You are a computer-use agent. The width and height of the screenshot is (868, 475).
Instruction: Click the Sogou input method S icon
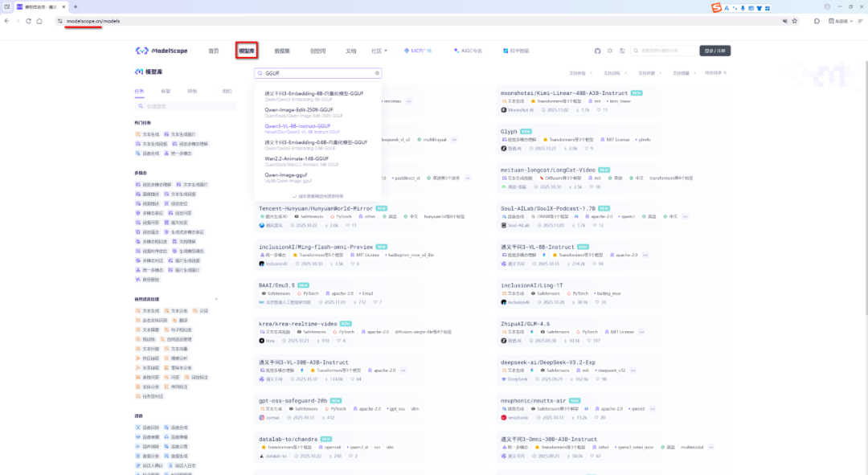(x=716, y=7)
